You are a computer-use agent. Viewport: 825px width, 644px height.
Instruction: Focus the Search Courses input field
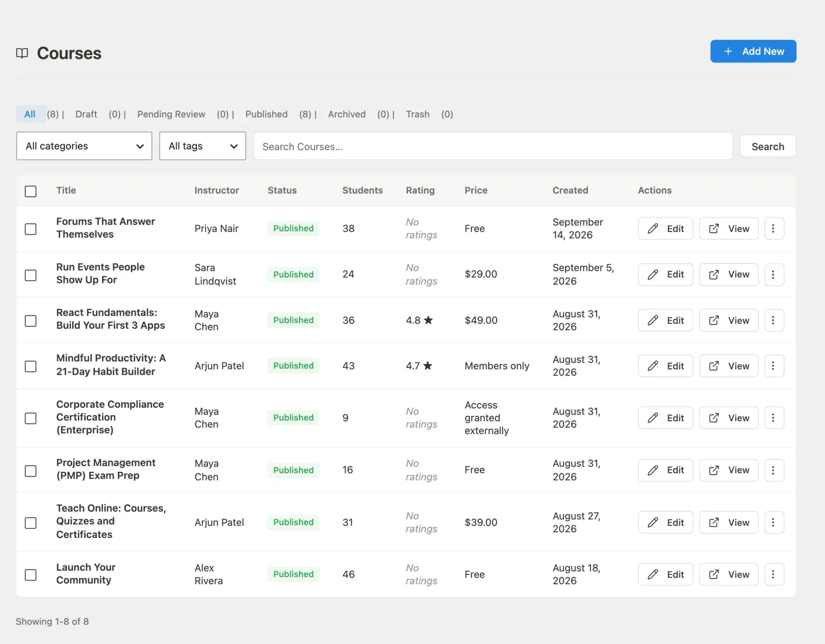click(493, 146)
